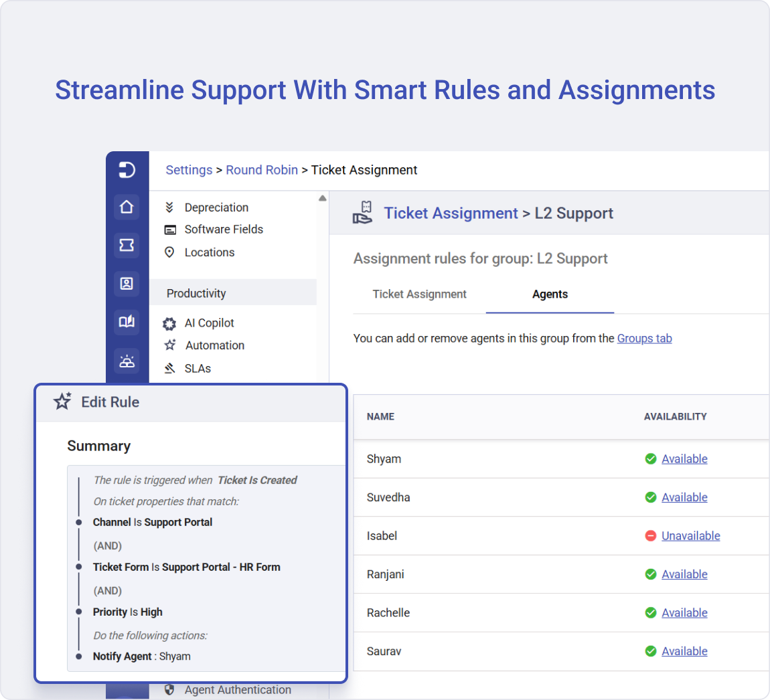
Task: Click the Locations pin icon
Action: [x=169, y=252]
